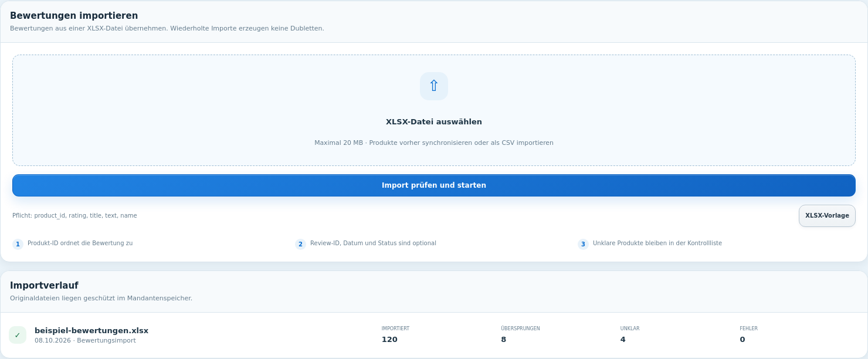This screenshot has height=359, width=868.
Task: Click the error count 0
Action: (742, 340)
